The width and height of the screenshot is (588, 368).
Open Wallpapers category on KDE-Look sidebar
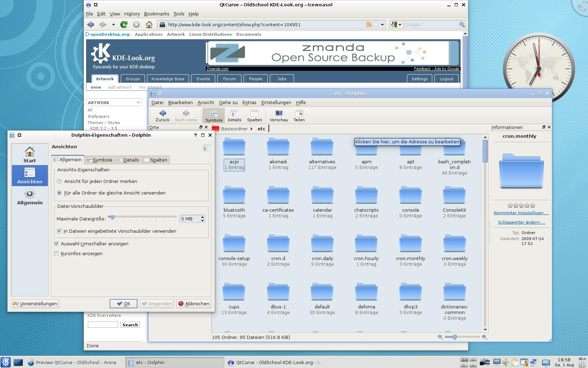click(x=98, y=116)
